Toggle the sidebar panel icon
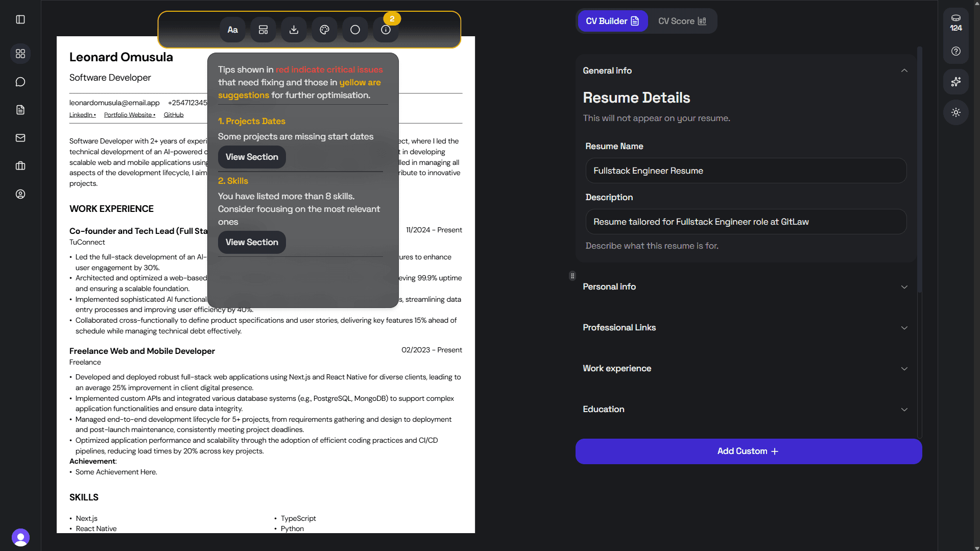This screenshot has height=551, width=980. (20, 19)
